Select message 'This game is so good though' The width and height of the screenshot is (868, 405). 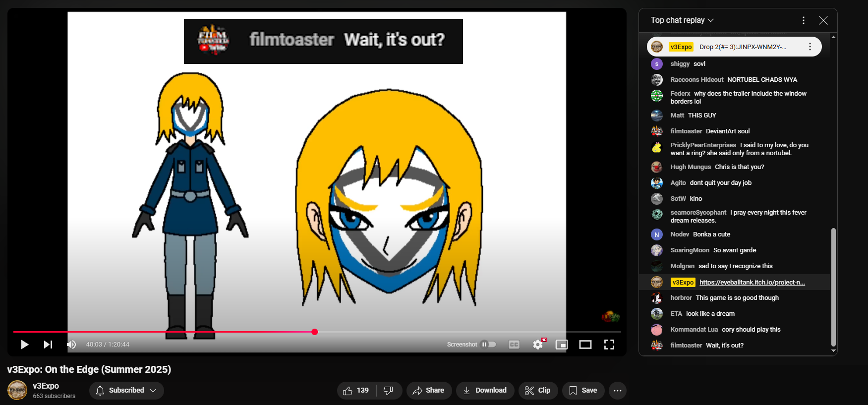coord(737,298)
